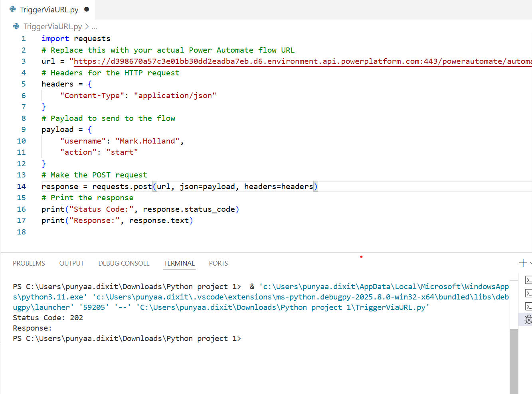This screenshot has height=394, width=532.
Task: Select the second terminal instance icon
Action: pos(528,294)
